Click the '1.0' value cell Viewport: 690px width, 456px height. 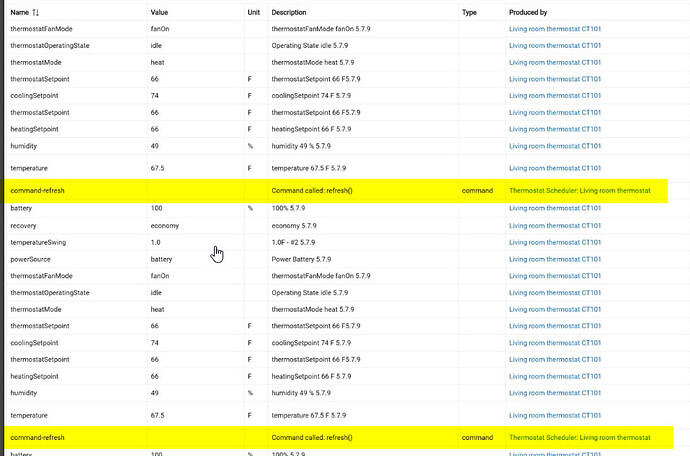tap(155, 243)
